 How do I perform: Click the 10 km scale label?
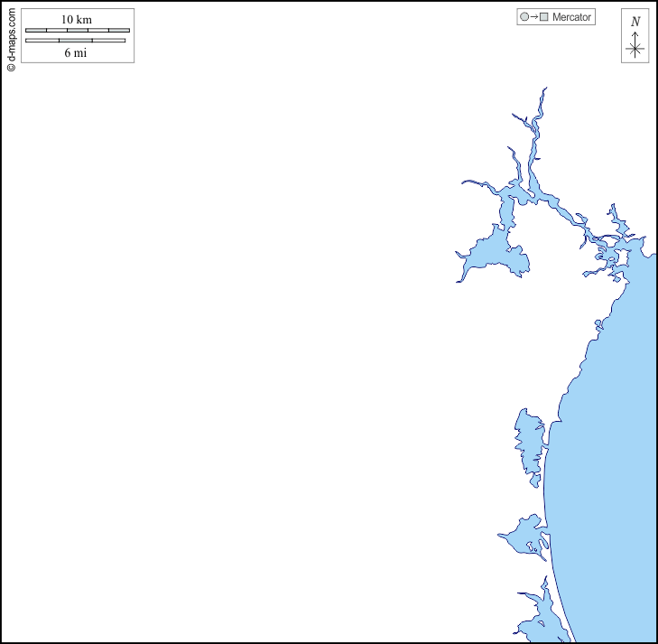77,19
